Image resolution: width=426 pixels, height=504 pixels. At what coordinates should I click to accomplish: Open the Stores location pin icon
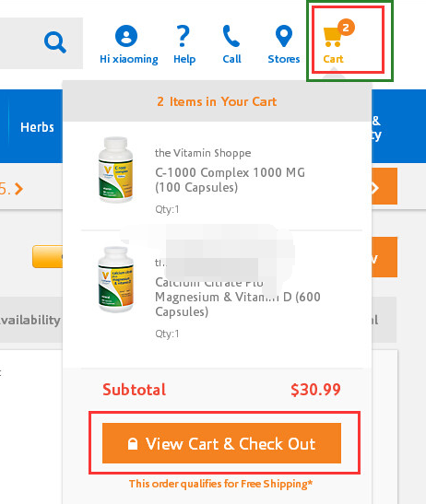tap(284, 36)
